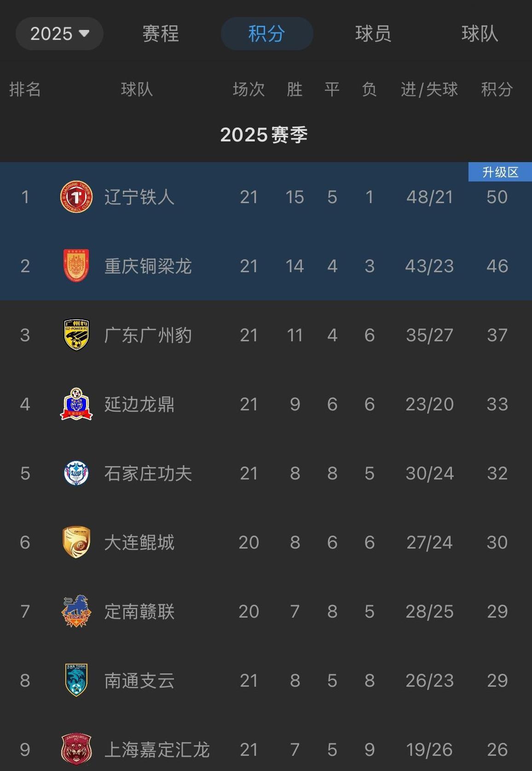The height and width of the screenshot is (771, 532).
Task: Click the 积分 column header
Action: click(x=497, y=89)
